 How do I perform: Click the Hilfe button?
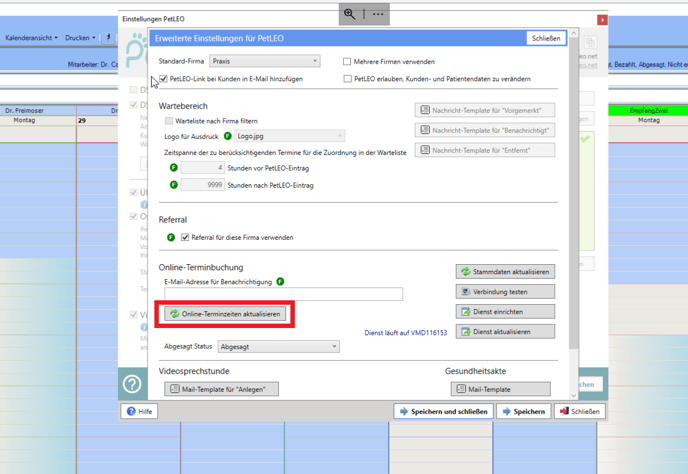[139, 411]
